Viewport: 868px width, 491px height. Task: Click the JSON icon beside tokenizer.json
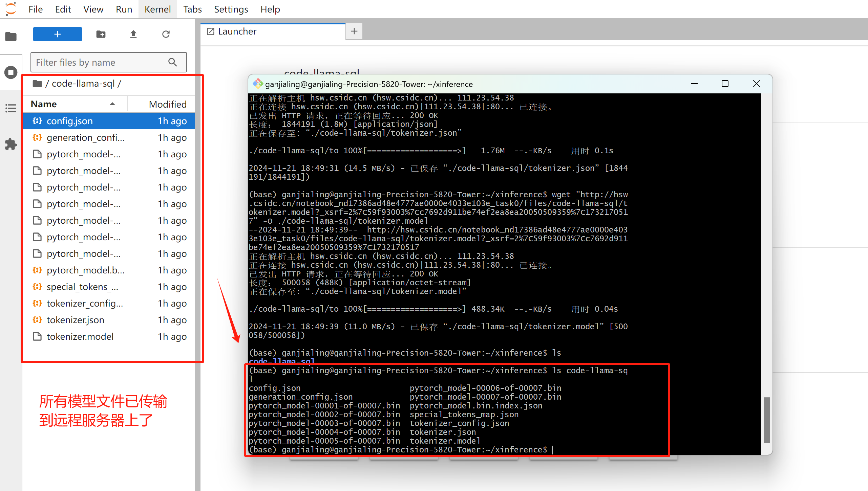tap(37, 320)
